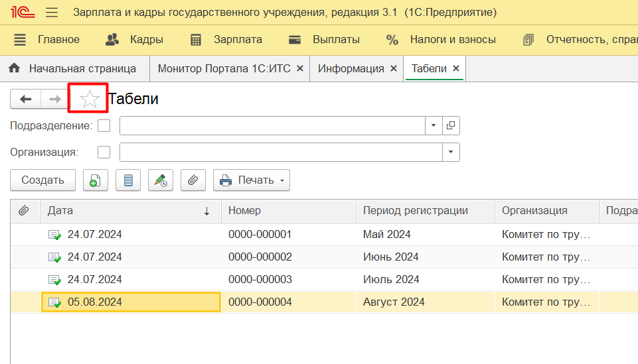Viewport: 638px width, 364px height.
Task: Create a new item by copying icon
Action: 95,180
